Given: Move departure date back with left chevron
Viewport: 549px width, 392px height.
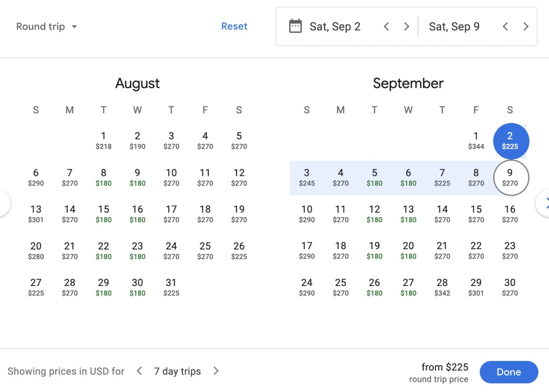Looking at the screenshot, I should pos(386,26).
